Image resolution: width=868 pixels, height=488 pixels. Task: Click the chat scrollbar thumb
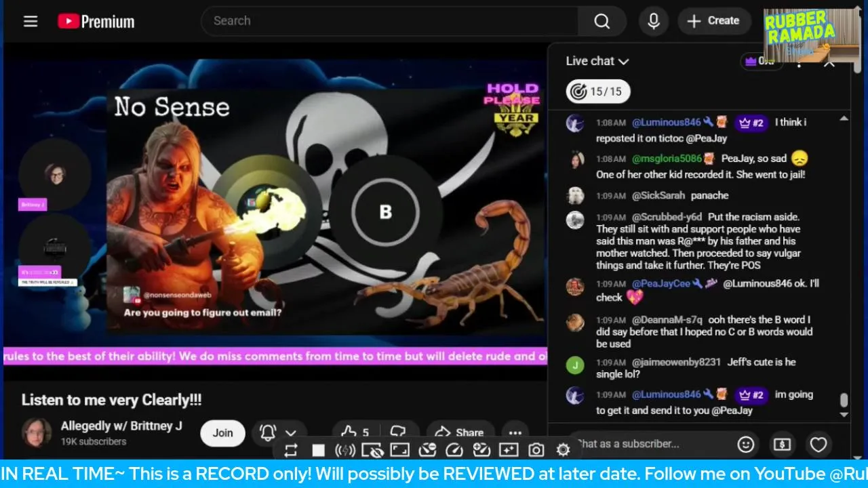click(x=844, y=401)
